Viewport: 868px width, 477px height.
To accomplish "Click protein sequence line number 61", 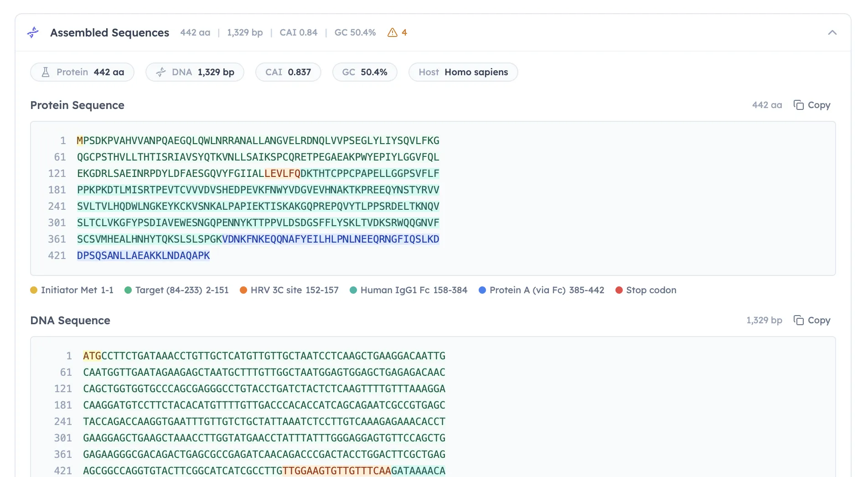I will click(60, 157).
